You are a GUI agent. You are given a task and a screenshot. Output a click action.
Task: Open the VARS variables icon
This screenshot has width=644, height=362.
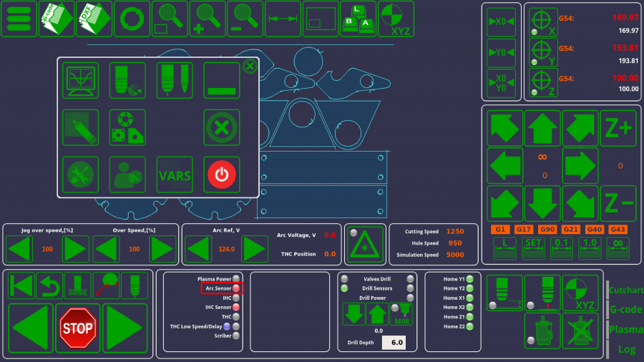click(x=175, y=175)
